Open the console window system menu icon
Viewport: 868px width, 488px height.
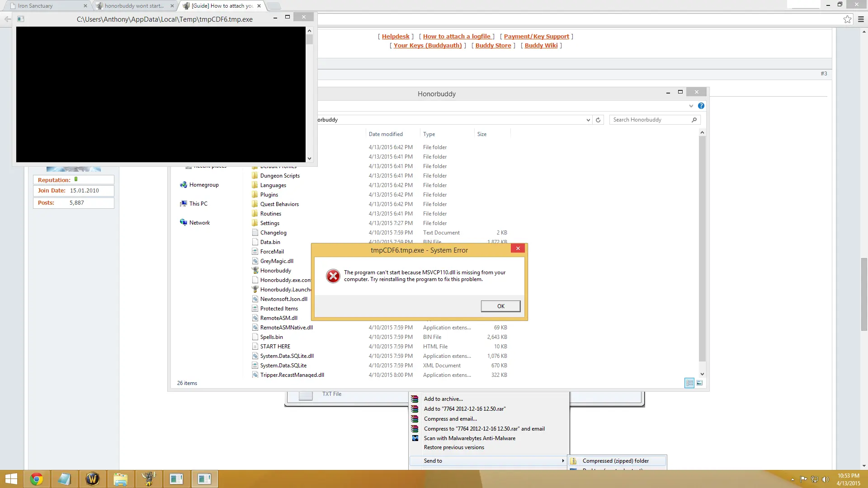pyautogui.click(x=20, y=19)
